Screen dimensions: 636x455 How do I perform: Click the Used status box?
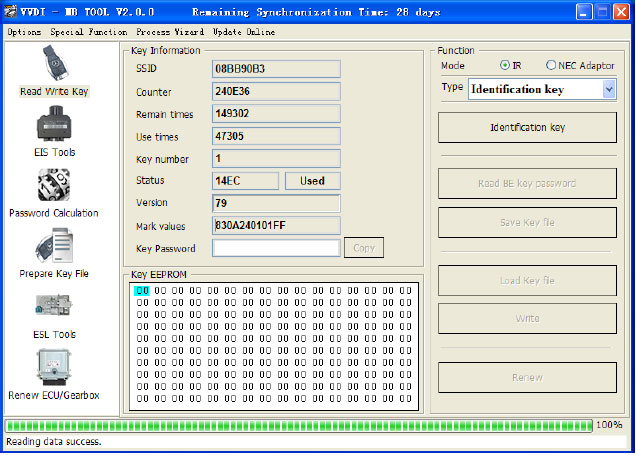coord(313,181)
